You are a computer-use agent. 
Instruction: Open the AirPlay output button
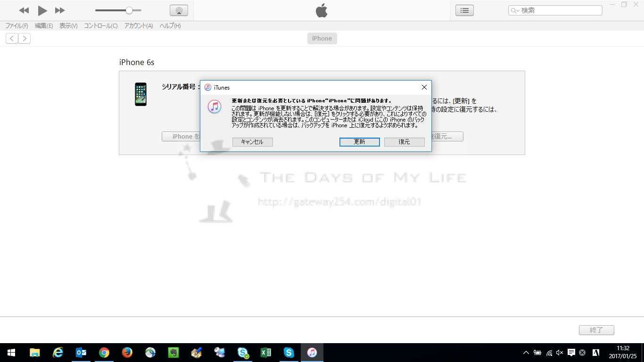tap(179, 10)
